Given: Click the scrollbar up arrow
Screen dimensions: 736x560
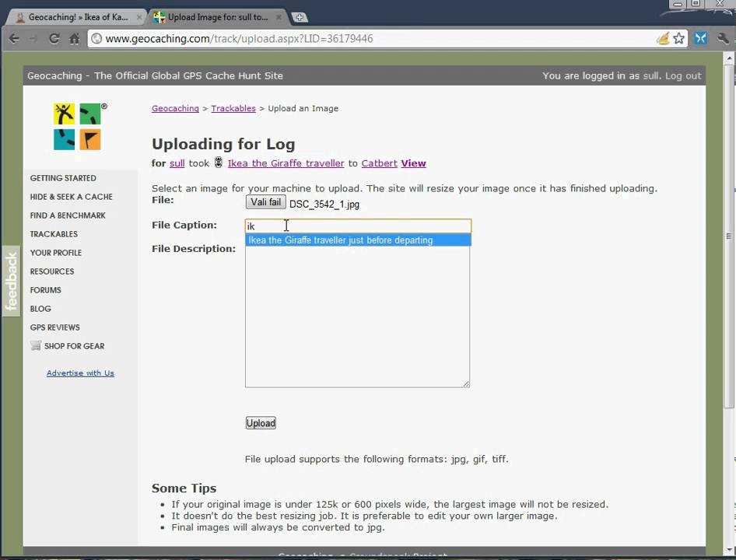Looking at the screenshot, I should [728, 58].
